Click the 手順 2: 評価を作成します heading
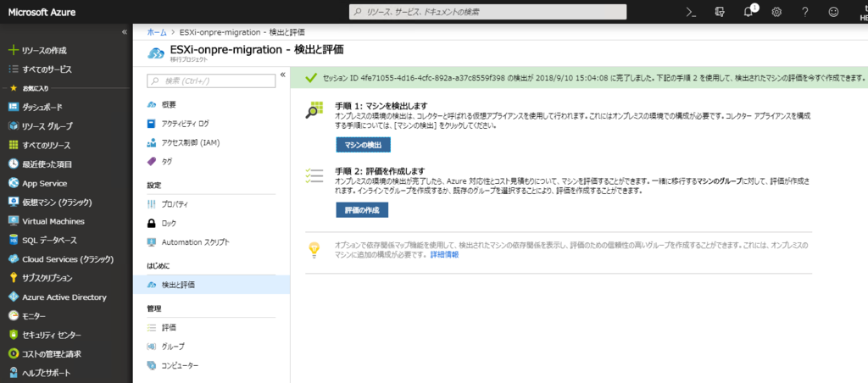Image resolution: width=868 pixels, height=383 pixels. pos(380,170)
